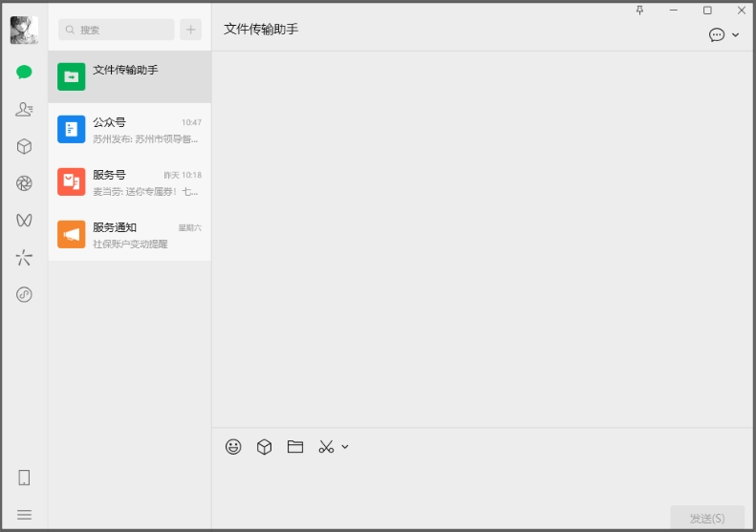
Task: Open Moments aperture icon
Action: point(24,183)
